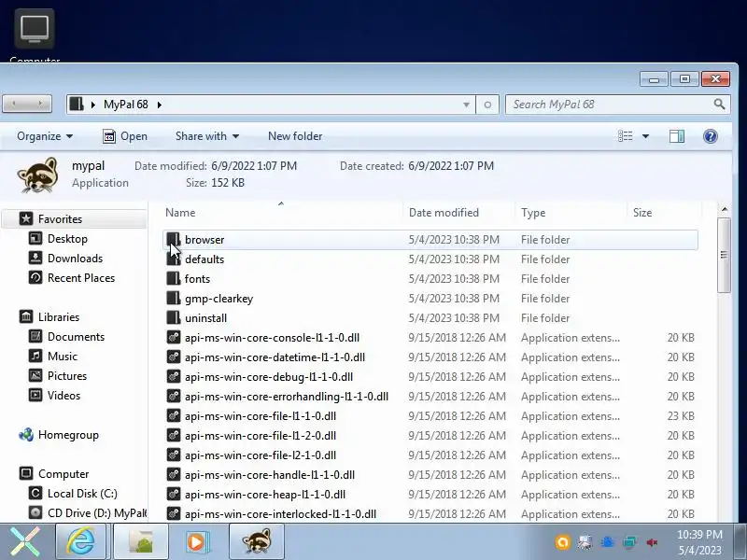This screenshot has width=747, height=560.
Task: Open the Share with dropdown
Action: (207, 136)
